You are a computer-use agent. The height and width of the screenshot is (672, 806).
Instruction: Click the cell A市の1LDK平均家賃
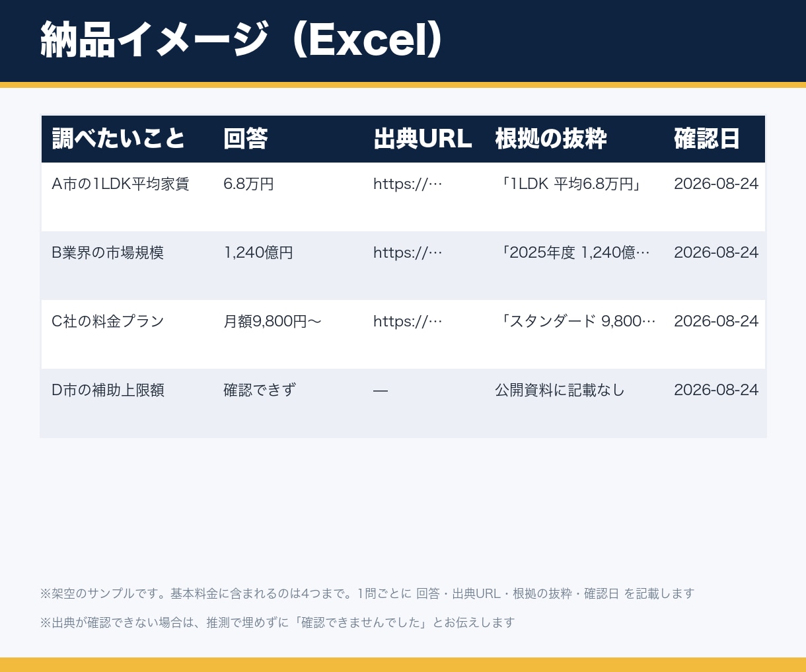tap(120, 184)
